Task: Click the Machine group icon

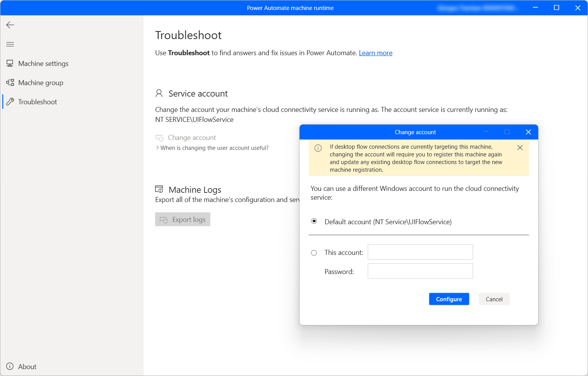Action: click(10, 82)
